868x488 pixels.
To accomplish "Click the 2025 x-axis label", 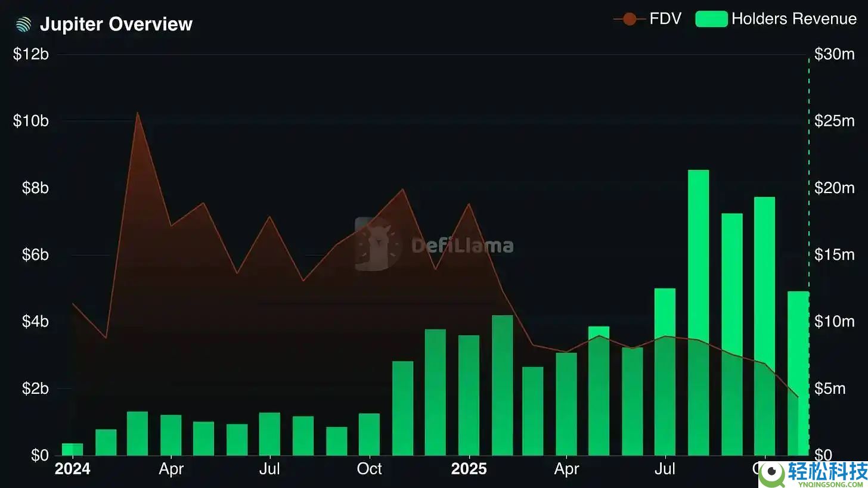I will [469, 469].
